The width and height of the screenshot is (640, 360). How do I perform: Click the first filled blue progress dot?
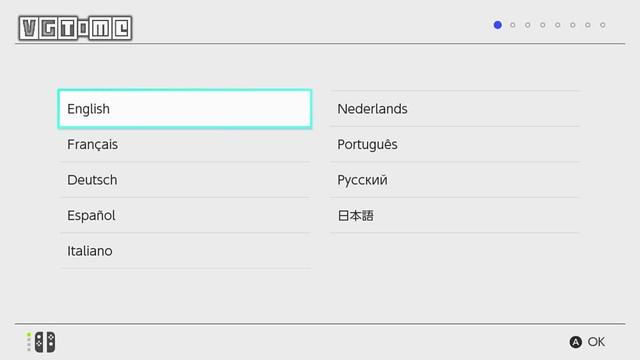(498, 25)
